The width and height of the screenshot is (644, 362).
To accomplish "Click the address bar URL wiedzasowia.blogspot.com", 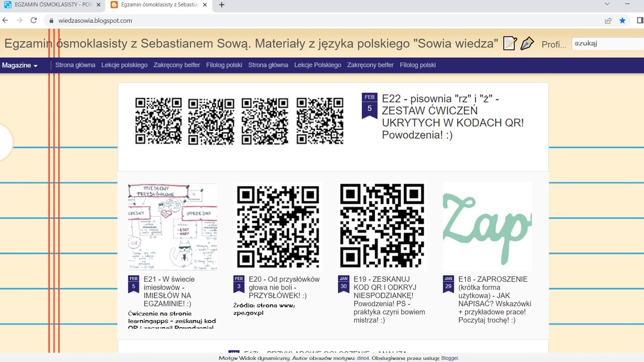I will [x=95, y=20].
